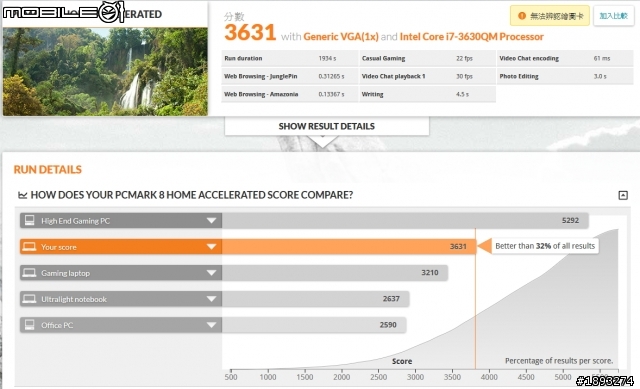Viewport: 640px width, 389px height.
Task: Click the Percentage of results per score label
Action: 559,361
